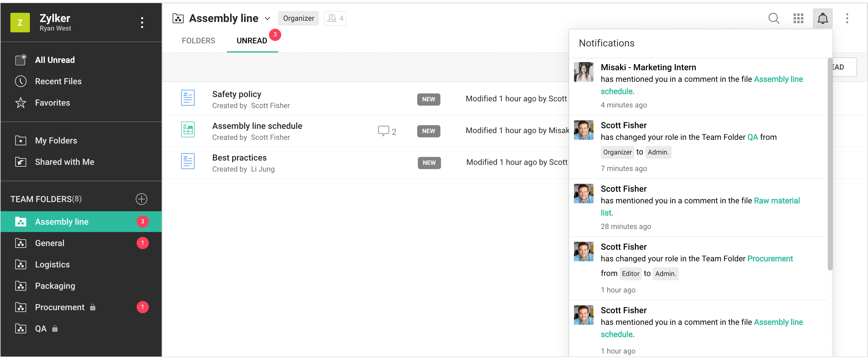This screenshot has width=868, height=359.
Task: Click the Zylker Z logo
Action: point(20,23)
